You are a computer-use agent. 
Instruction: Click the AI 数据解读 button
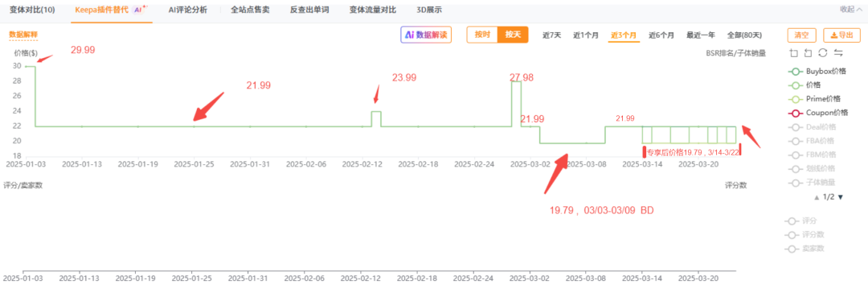pyautogui.click(x=426, y=35)
